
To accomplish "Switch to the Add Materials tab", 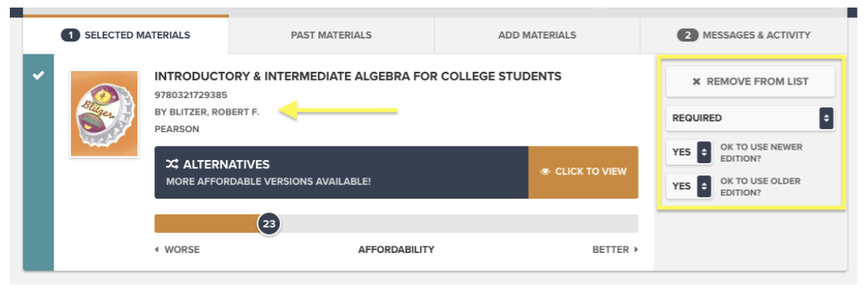I will coord(537,35).
